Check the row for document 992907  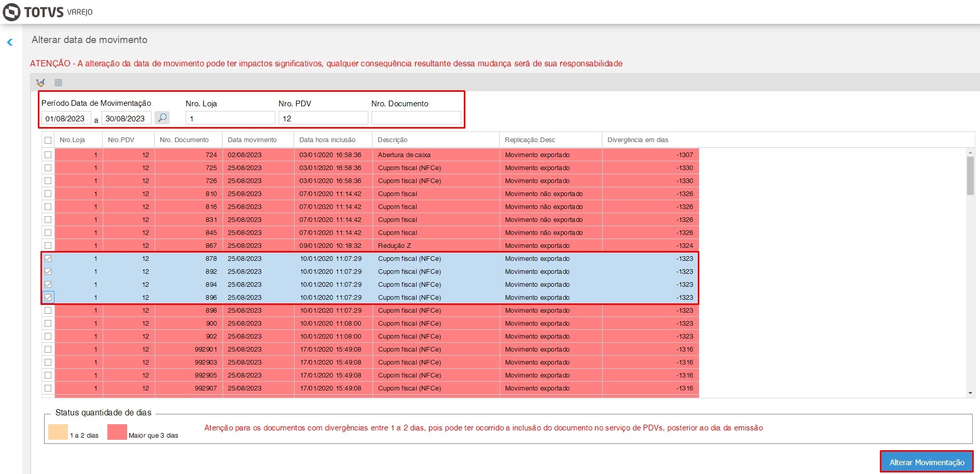click(48, 388)
